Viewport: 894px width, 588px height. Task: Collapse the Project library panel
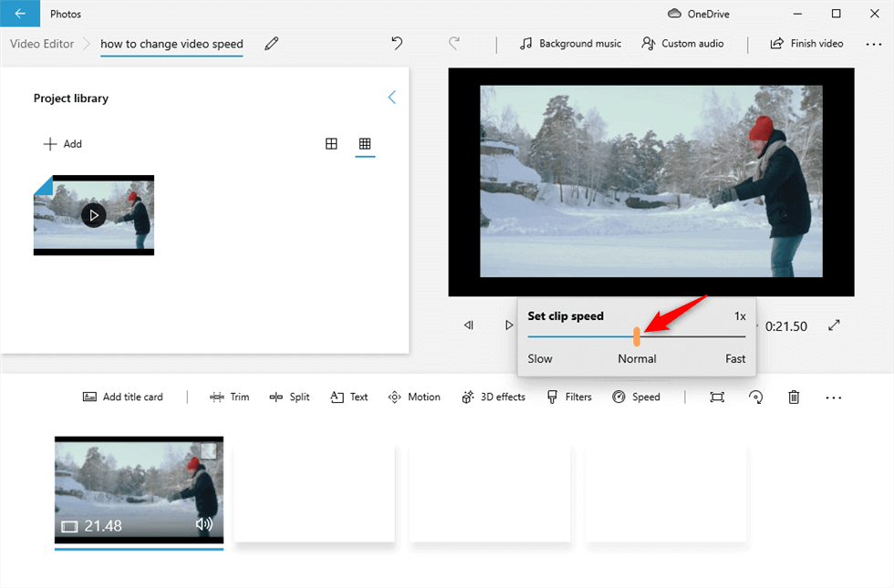(x=391, y=98)
